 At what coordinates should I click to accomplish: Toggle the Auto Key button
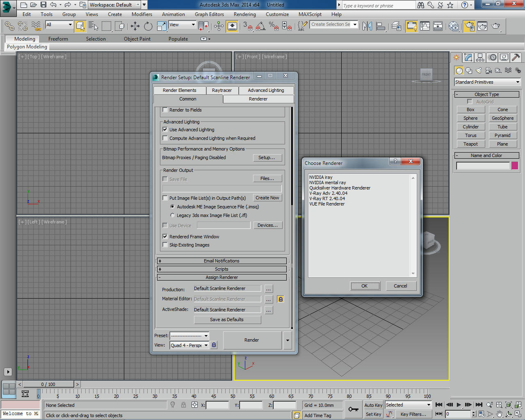coord(373,405)
